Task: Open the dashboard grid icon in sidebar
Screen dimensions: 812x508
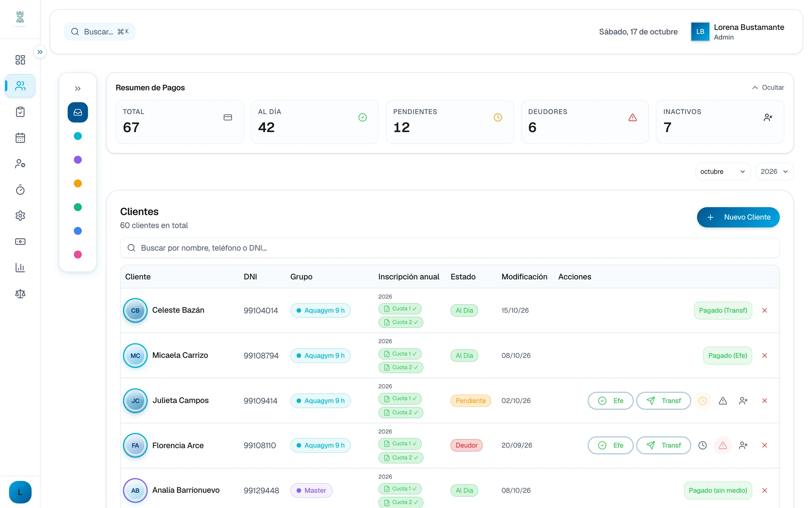Action: coord(20,60)
